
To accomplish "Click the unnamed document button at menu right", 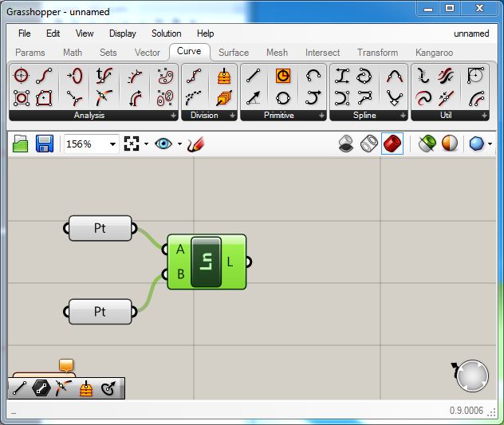I will [471, 33].
